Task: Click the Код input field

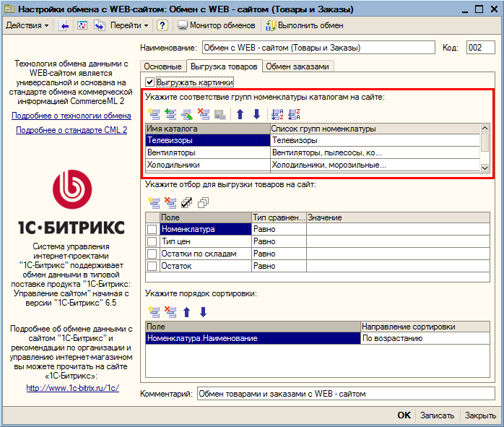Action: tap(481, 48)
